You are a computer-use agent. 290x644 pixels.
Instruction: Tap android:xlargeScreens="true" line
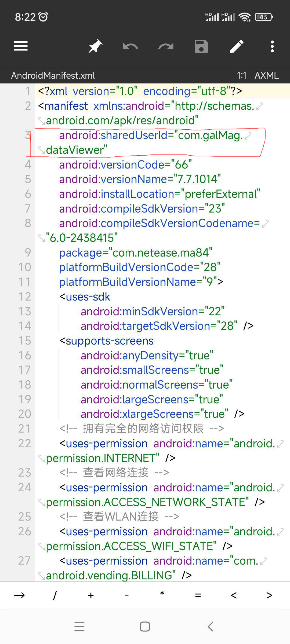[162, 414]
